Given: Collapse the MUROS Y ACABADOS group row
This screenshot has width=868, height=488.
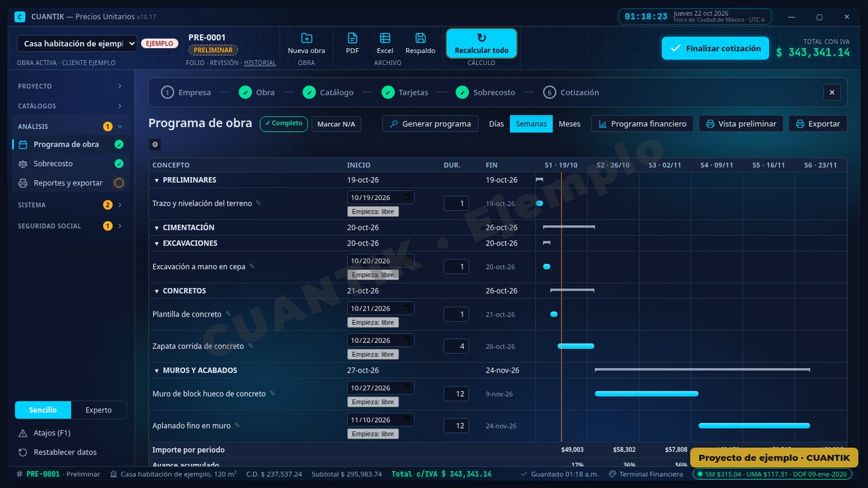Looking at the screenshot, I should coord(157,371).
